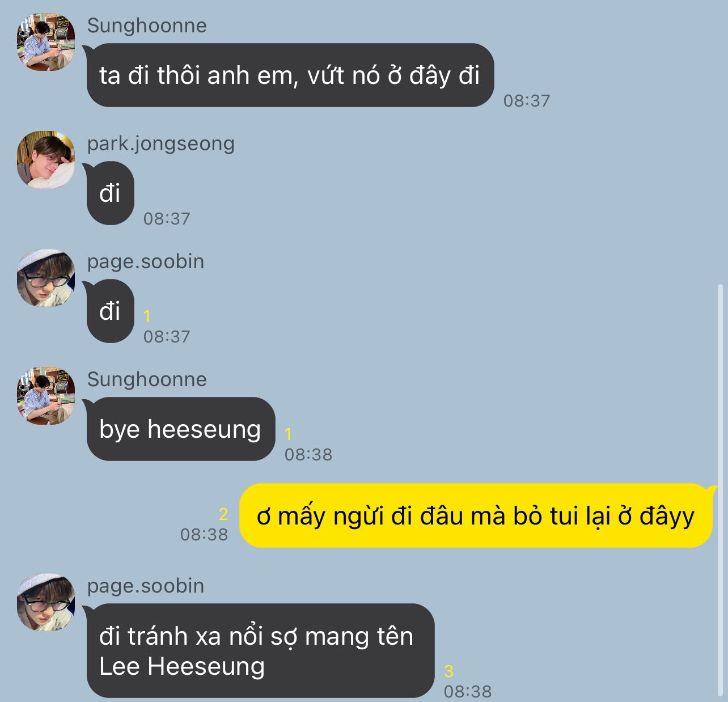The image size is (728, 702).
Task: Select page.soobin's short 'đi' bubble
Action: pos(110,311)
